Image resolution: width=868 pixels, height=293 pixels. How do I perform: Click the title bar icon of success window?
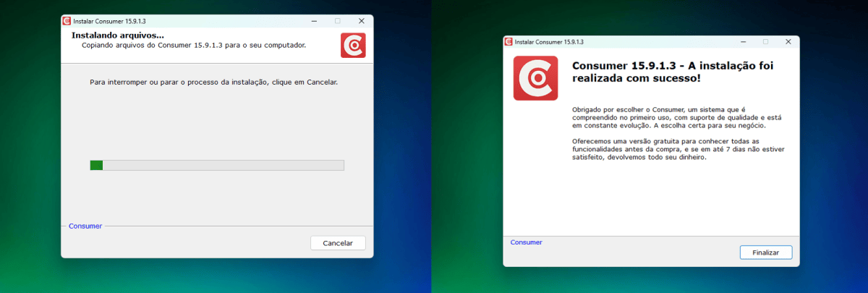[x=509, y=42]
